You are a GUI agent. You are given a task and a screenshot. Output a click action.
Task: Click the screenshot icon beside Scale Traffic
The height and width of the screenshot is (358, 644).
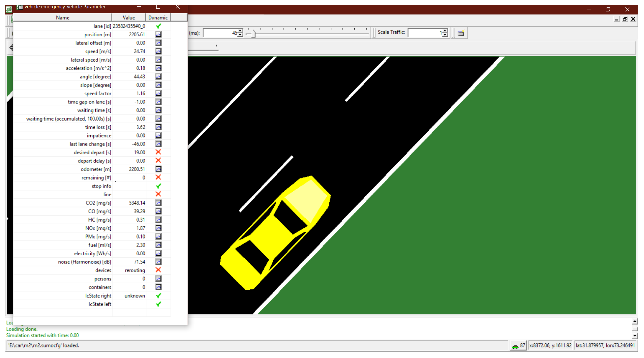coord(460,33)
